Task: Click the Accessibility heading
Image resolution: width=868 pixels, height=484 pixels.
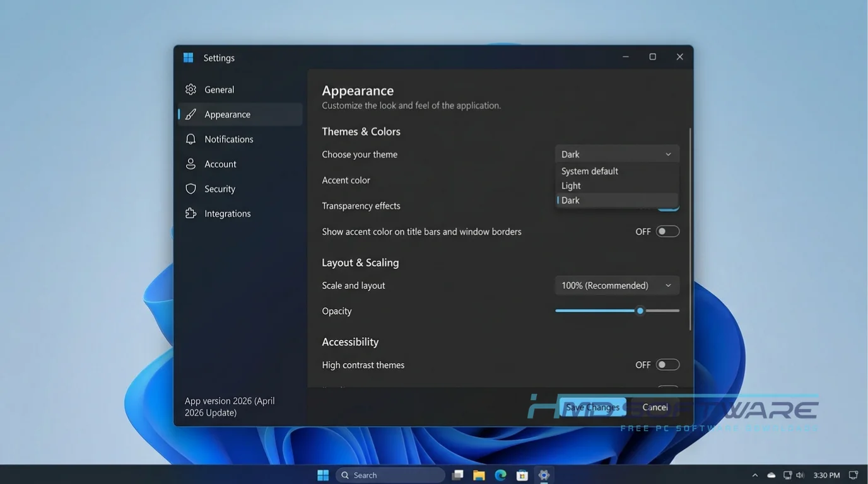Action: (x=350, y=342)
